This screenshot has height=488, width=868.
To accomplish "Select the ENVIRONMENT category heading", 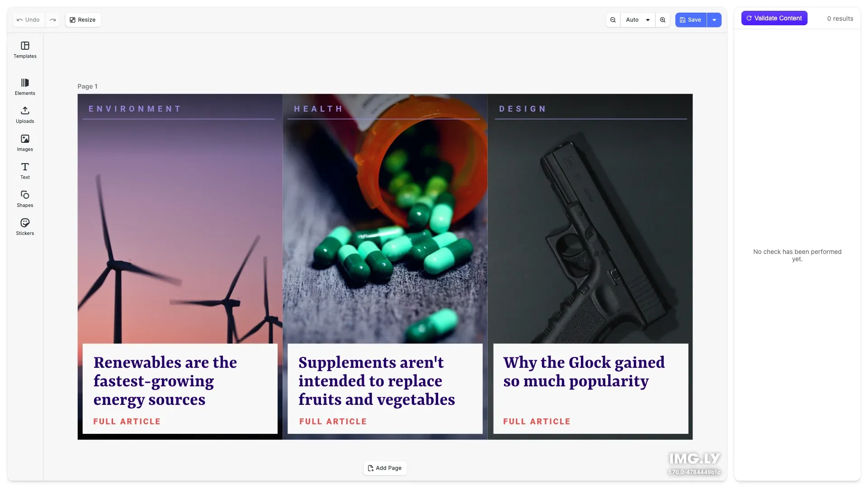I will point(135,109).
